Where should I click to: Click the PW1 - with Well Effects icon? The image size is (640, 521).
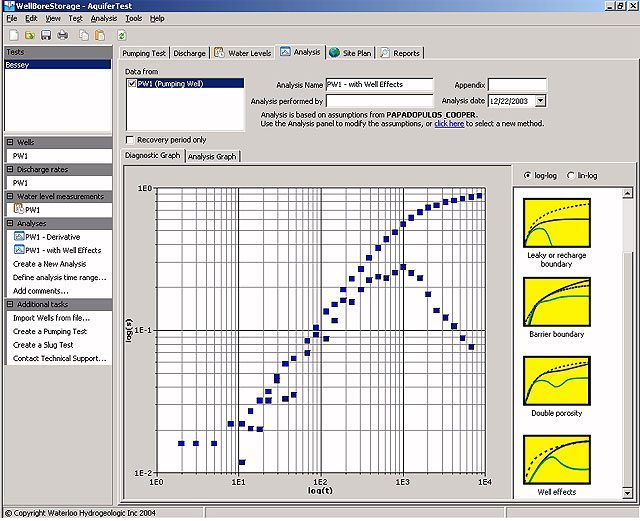pyautogui.click(x=19, y=249)
